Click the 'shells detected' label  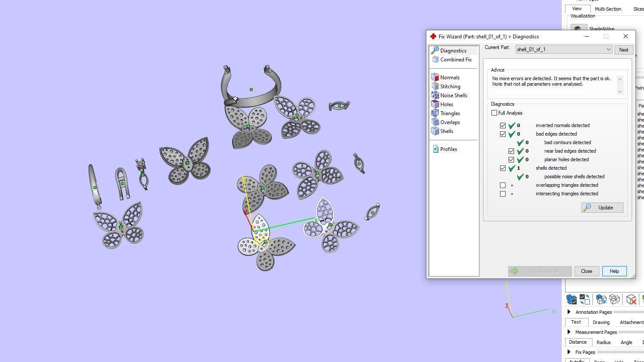[x=551, y=168]
